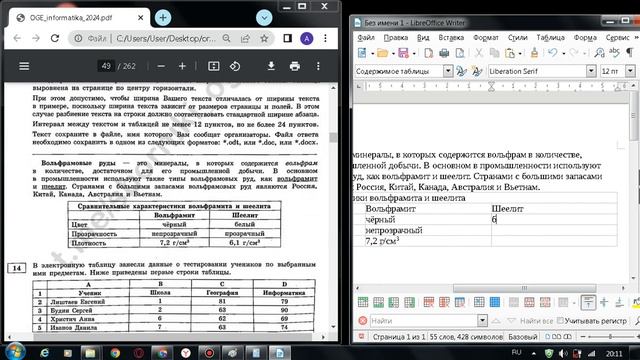Select the cell in table toolbar
The image size is (640, 360).
479,302
